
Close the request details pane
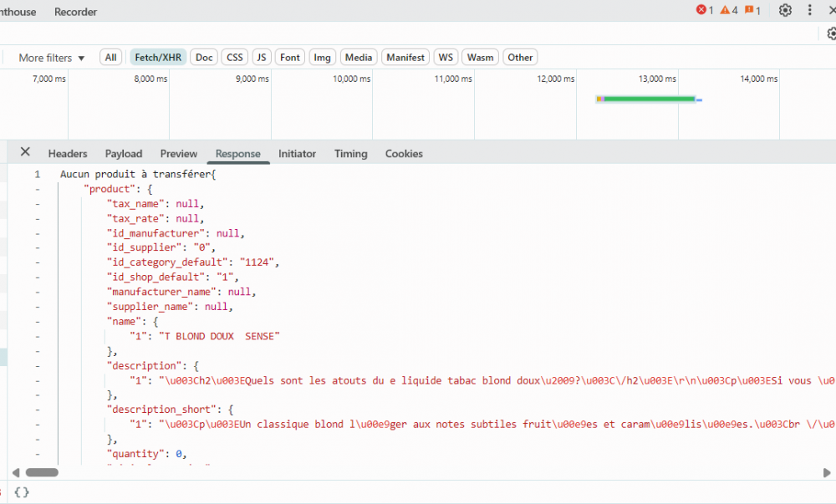pyautogui.click(x=25, y=152)
